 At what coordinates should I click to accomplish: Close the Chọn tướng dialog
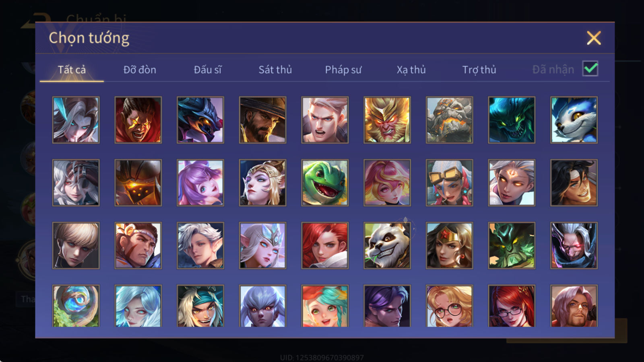pyautogui.click(x=594, y=38)
